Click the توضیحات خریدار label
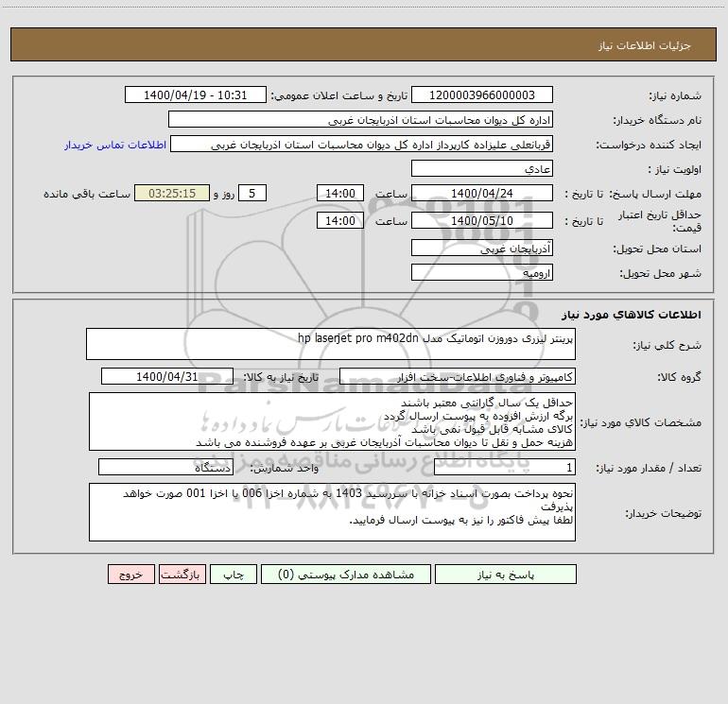Viewport: 728px width, 704px height. pos(664,513)
